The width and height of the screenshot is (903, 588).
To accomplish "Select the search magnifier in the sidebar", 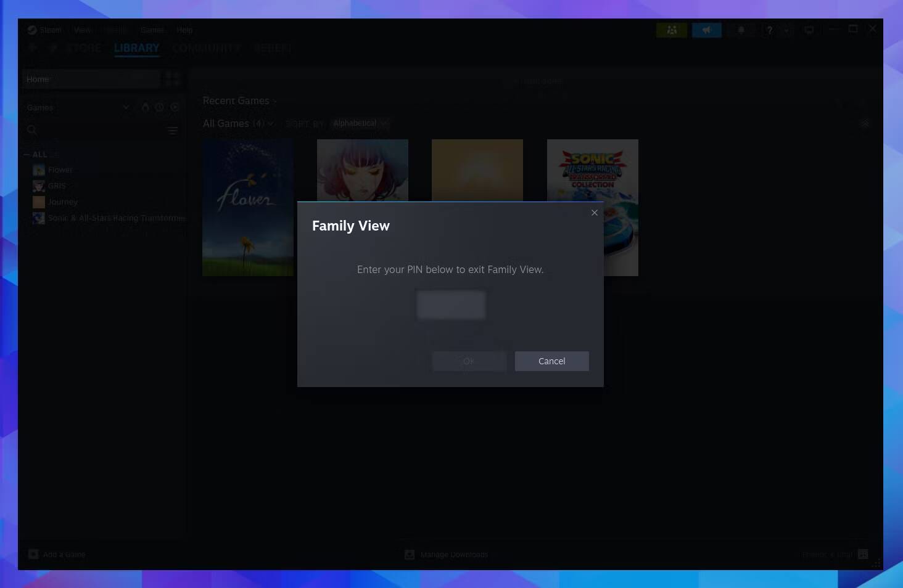I will (x=32, y=130).
